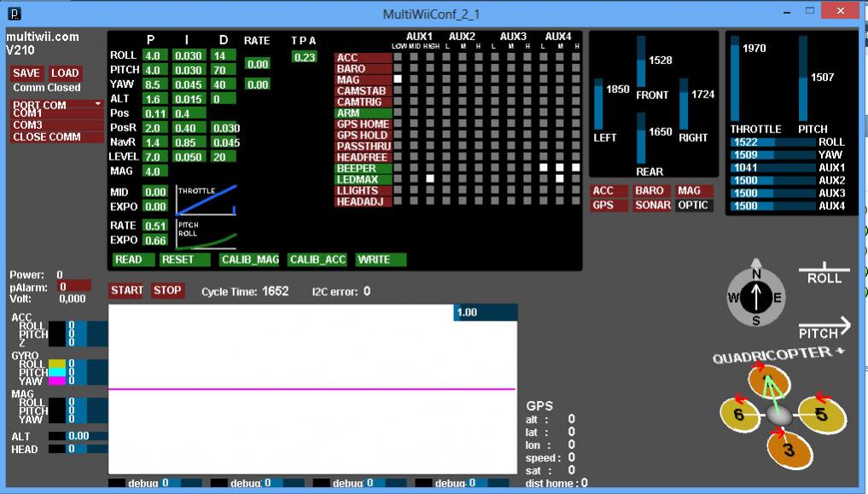Click the app icon in title bar
The image size is (868, 494).
tap(15, 14)
